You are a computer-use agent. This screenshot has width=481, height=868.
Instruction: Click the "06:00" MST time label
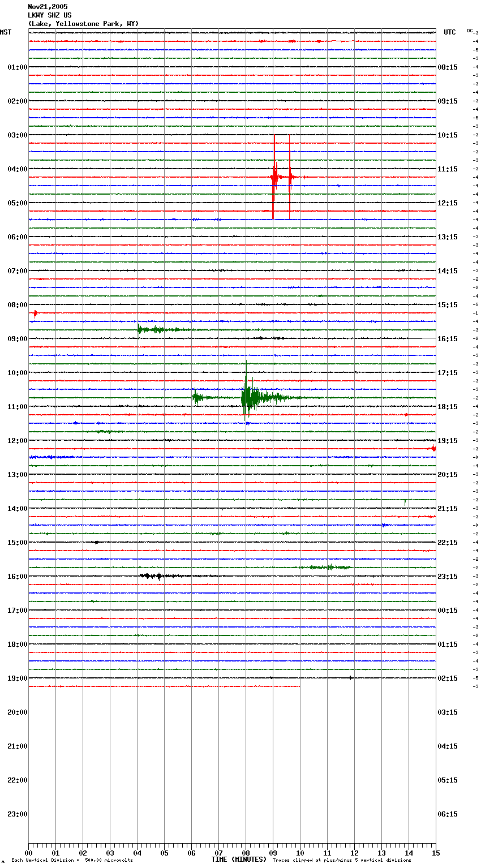click(18, 237)
